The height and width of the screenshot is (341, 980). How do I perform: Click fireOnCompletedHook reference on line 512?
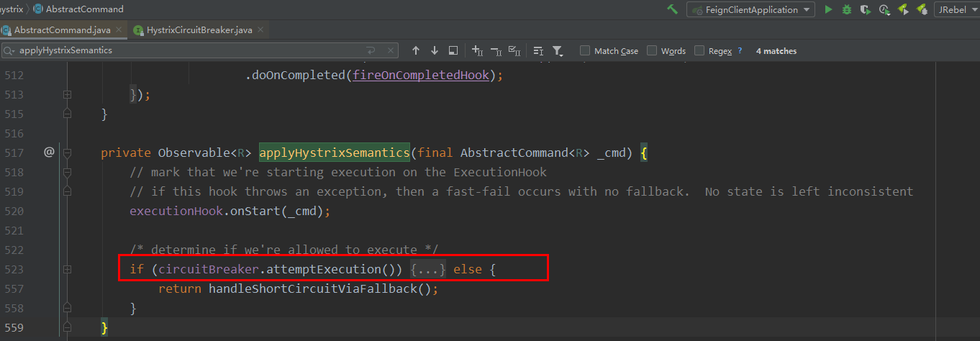coord(421,75)
